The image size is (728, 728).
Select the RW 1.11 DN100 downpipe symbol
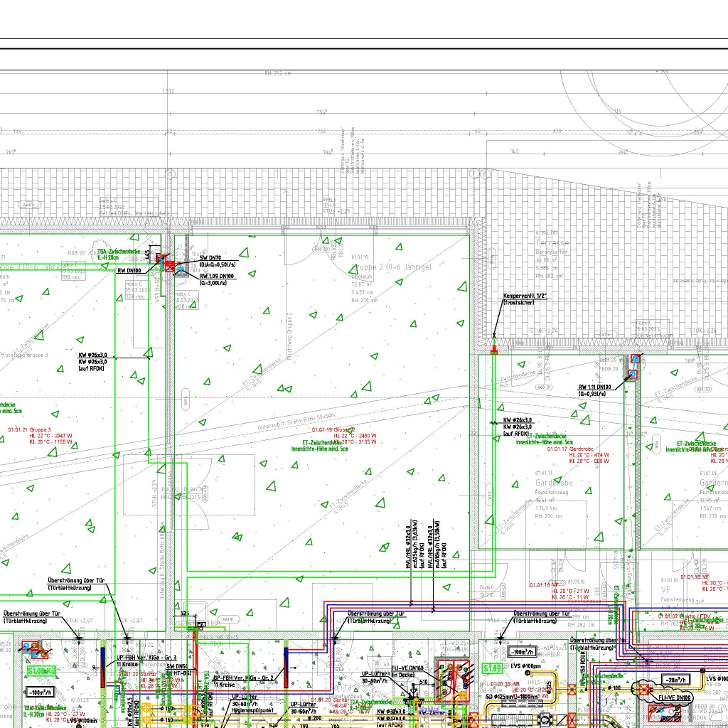click(x=631, y=373)
